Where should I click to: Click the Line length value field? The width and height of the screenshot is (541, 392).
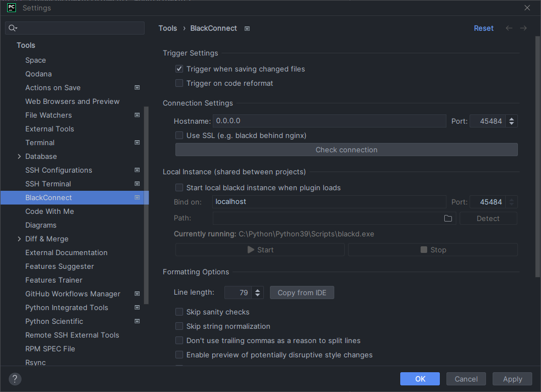[238, 292]
